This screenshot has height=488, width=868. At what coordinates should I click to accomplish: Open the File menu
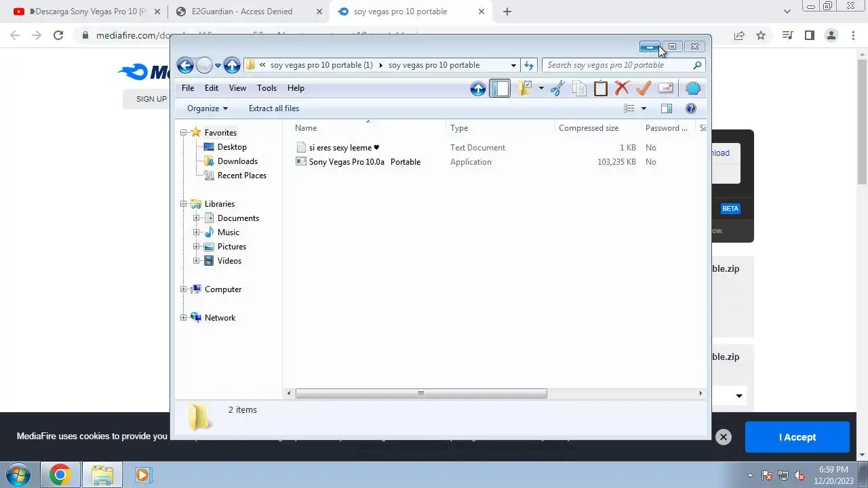(x=188, y=88)
